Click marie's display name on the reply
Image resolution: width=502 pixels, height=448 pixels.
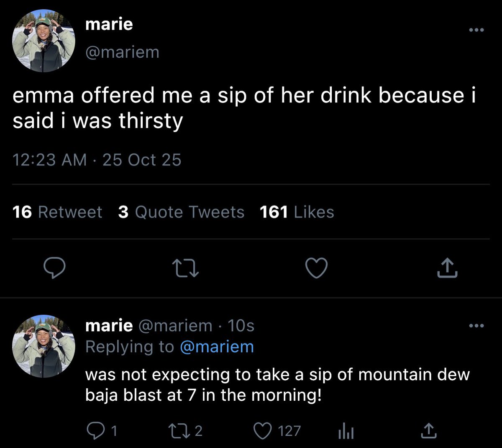(x=109, y=326)
